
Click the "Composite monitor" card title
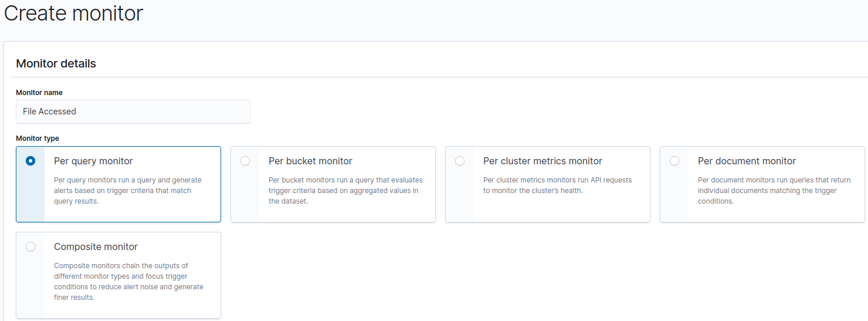click(96, 246)
